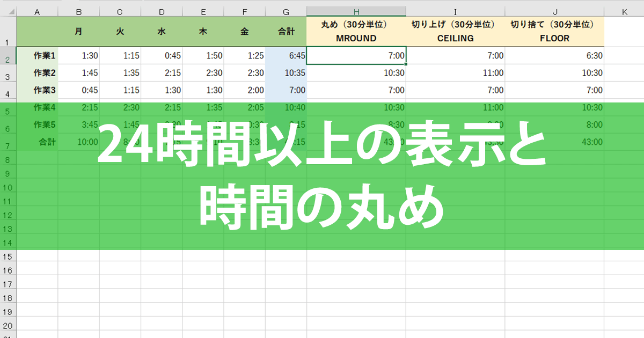This screenshot has height=338, width=644.
Task: Select row 4 header
Action: click(x=8, y=90)
